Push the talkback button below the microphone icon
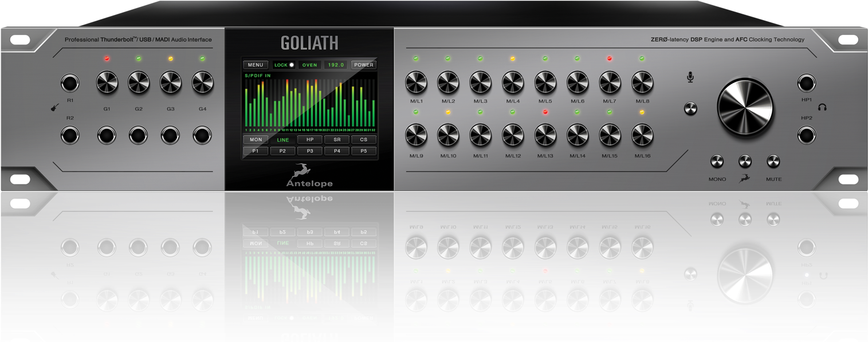The width and height of the screenshot is (868, 342). (690, 108)
